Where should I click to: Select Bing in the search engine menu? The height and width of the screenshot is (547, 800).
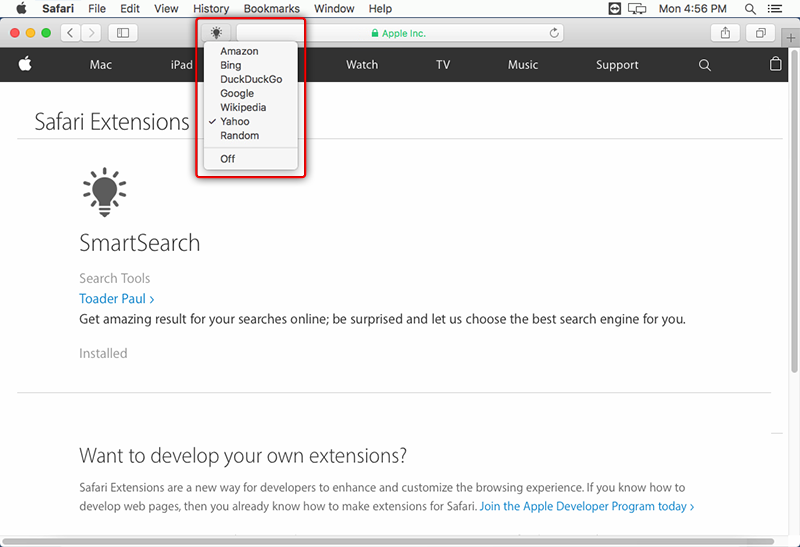point(251,65)
